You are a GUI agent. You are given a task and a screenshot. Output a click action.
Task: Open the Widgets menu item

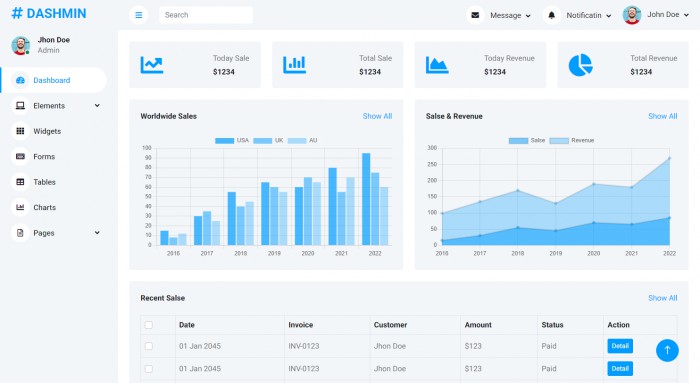tap(54, 131)
